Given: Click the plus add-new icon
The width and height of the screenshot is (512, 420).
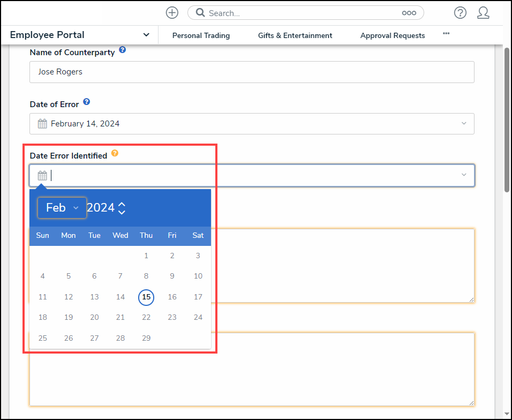Looking at the screenshot, I should [172, 13].
